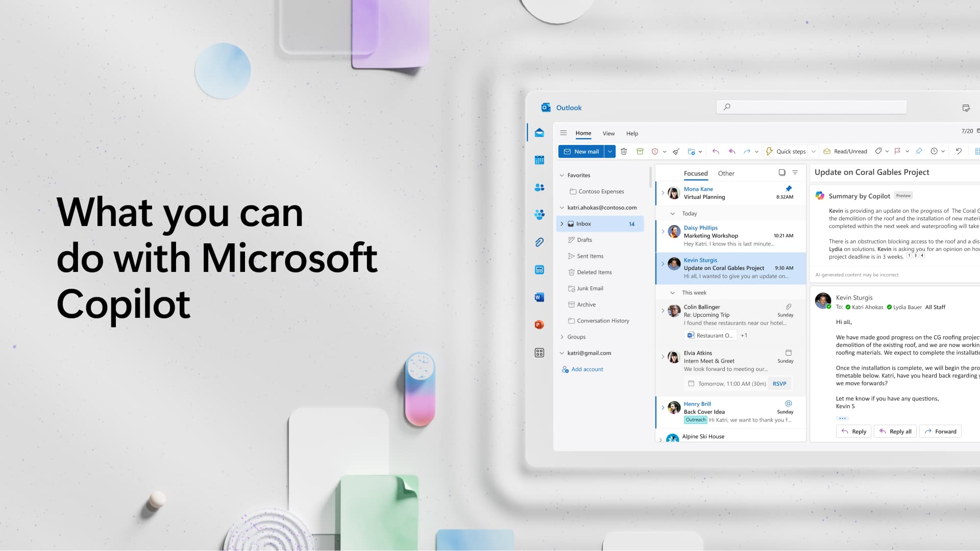Click the RSVP link in Elvia Atkins email
The height and width of the screenshot is (551, 980).
tap(779, 384)
